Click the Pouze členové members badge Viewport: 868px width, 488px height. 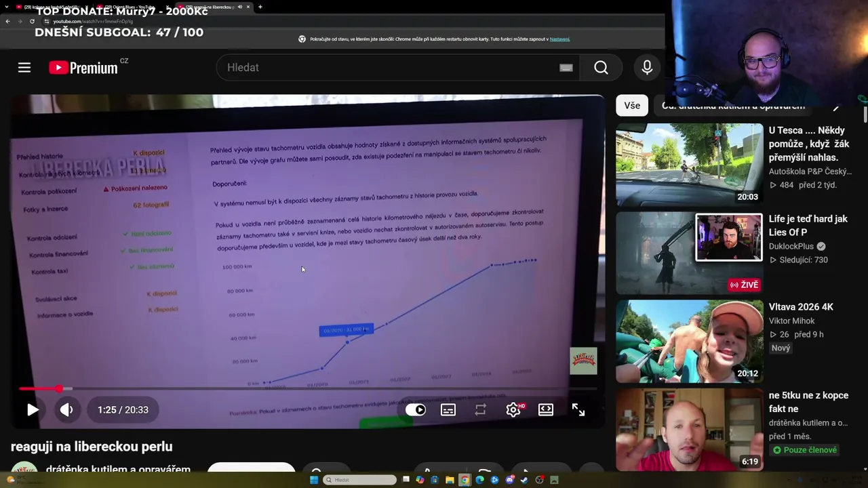[805, 450]
